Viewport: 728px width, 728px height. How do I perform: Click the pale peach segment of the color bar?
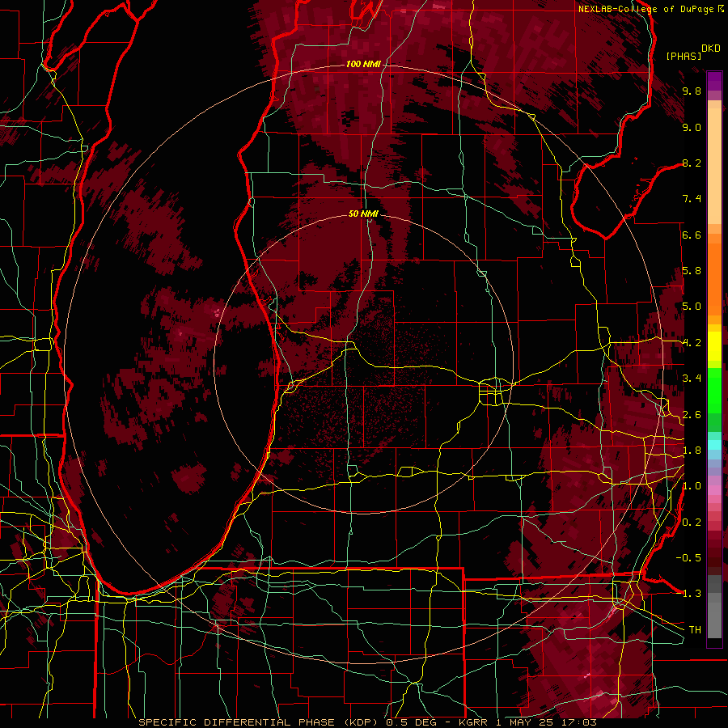pos(714,167)
